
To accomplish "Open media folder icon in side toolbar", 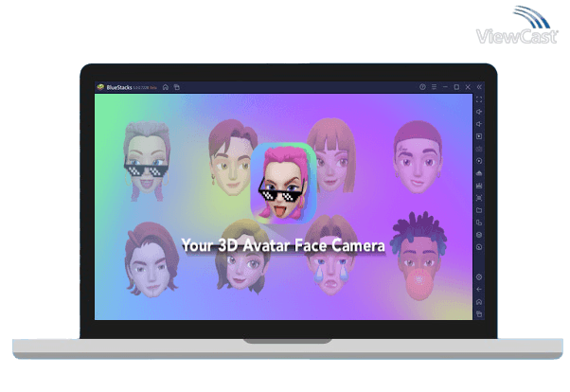I will coord(479,210).
